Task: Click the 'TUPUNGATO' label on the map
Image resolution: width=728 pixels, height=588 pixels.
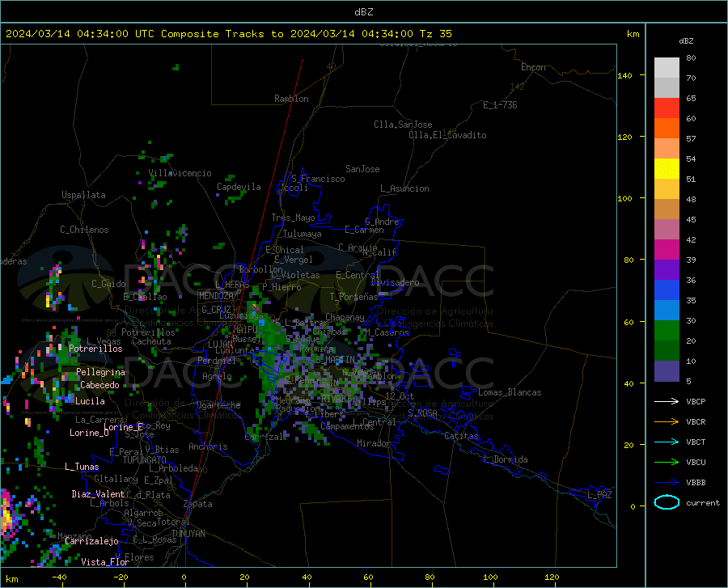Action: click(145, 460)
